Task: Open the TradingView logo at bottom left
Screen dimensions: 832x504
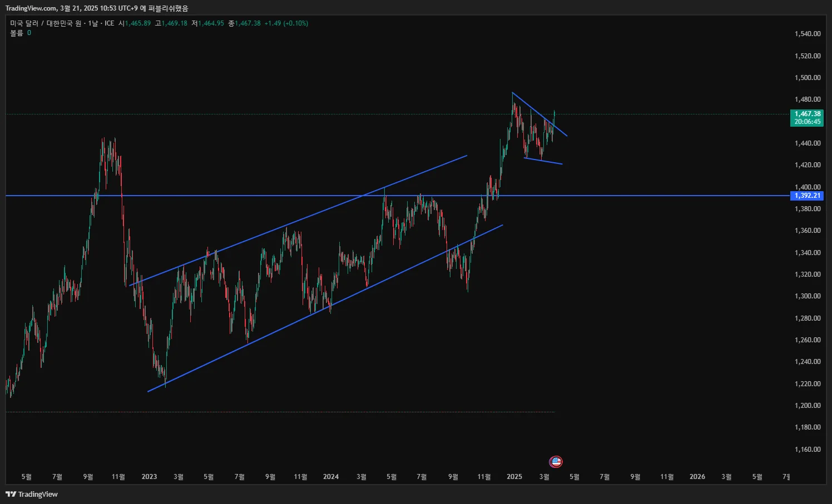Action: click(32, 494)
